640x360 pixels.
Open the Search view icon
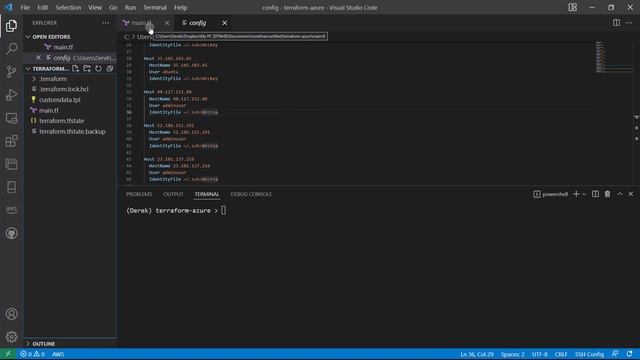click(x=11, y=49)
